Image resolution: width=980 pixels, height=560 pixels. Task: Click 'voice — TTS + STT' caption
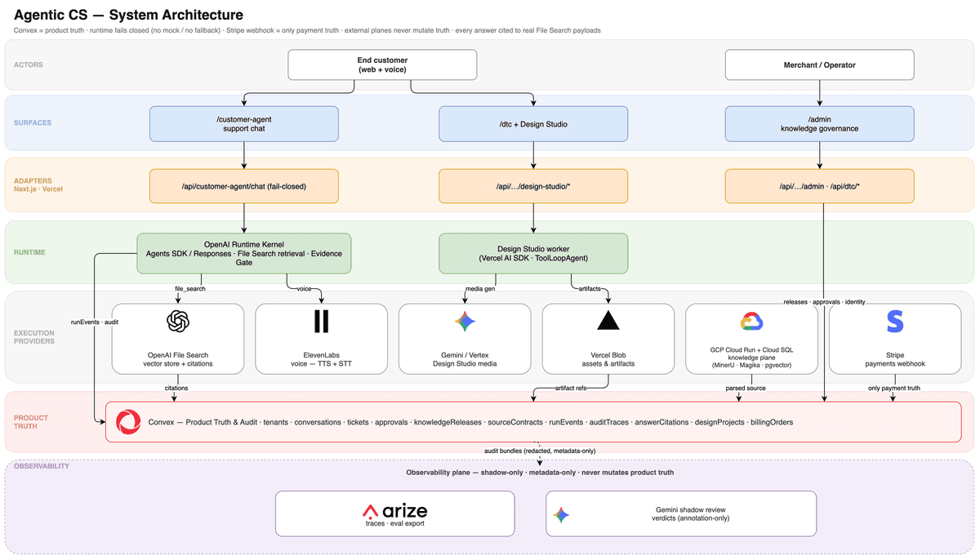pos(322,364)
